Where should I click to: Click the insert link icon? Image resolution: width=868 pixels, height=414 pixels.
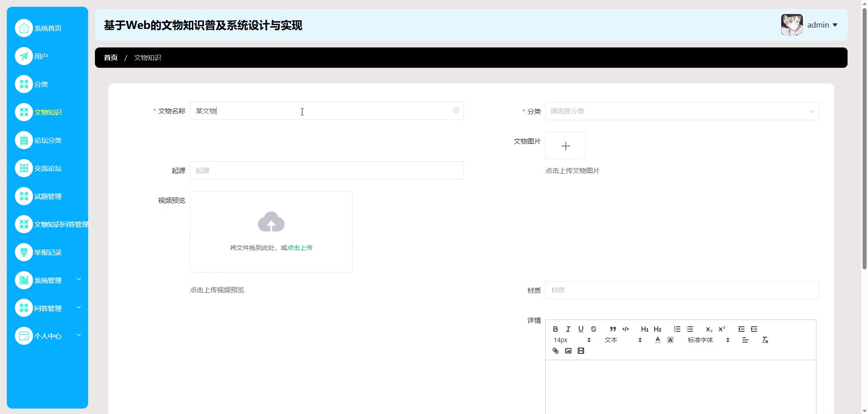556,351
